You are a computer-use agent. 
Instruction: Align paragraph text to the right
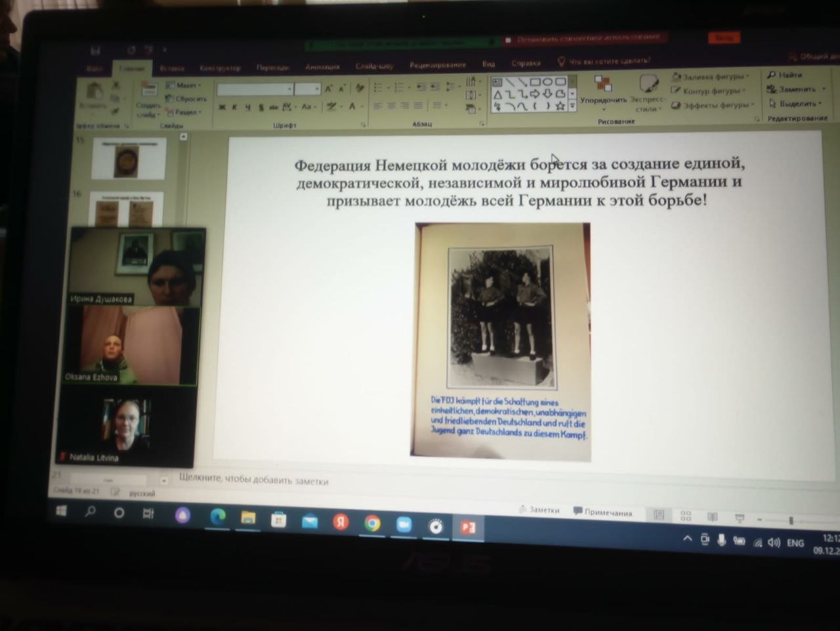405,106
